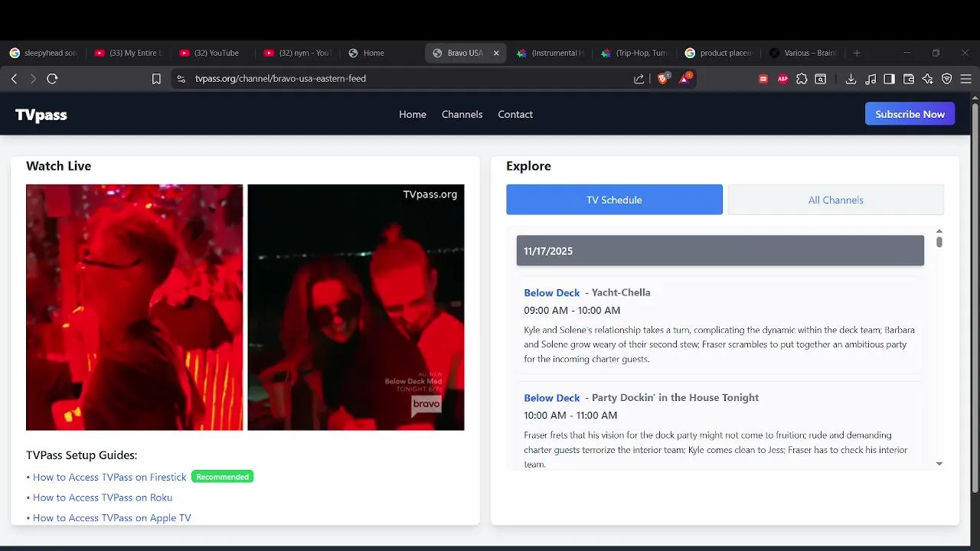Open How to Access TVPass on Roku
Screen dimensions: 980x551
pyautogui.click(x=103, y=497)
